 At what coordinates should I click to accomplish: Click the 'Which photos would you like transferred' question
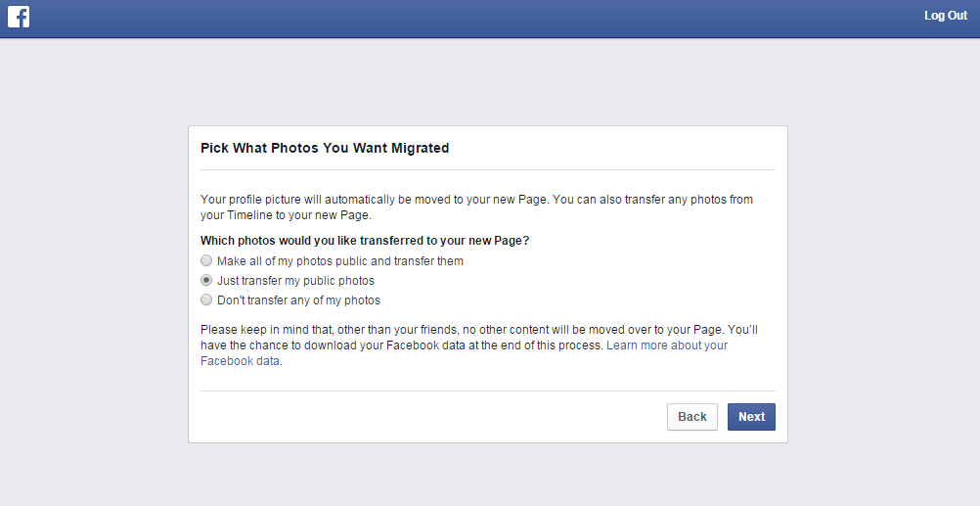[365, 241]
